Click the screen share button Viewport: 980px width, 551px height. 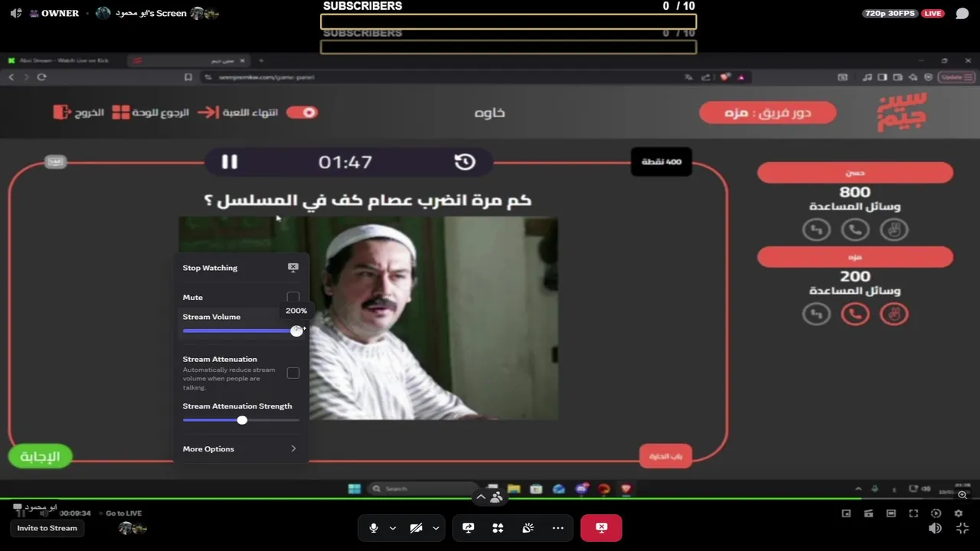point(469,528)
